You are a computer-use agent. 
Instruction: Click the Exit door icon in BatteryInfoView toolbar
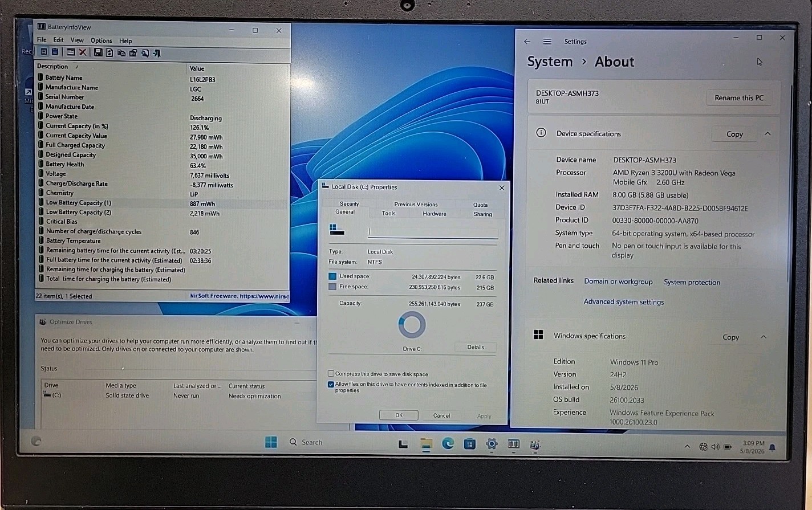click(x=157, y=52)
